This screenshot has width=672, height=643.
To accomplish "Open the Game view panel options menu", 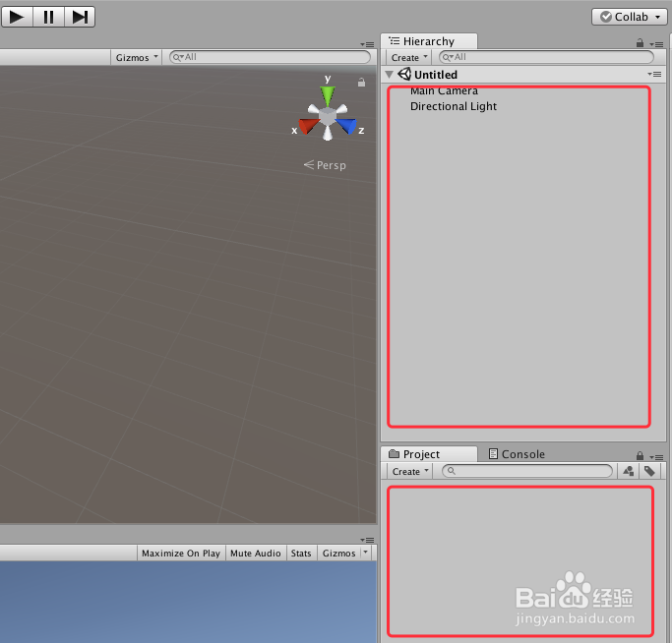I will 367,540.
